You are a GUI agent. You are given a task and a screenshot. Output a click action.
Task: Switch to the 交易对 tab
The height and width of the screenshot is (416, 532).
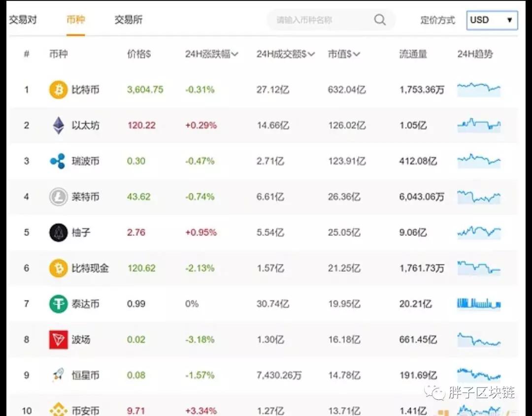click(x=23, y=20)
